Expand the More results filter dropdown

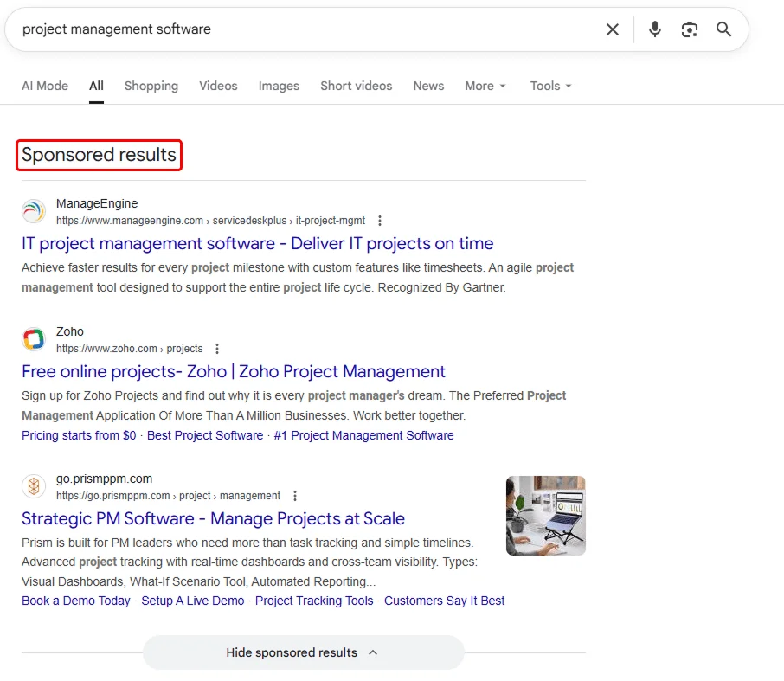coord(485,86)
